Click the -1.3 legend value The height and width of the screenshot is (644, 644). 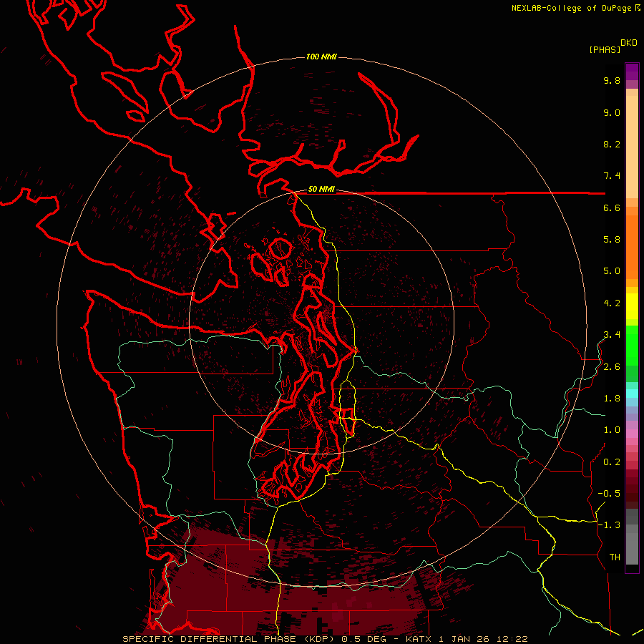(x=609, y=525)
